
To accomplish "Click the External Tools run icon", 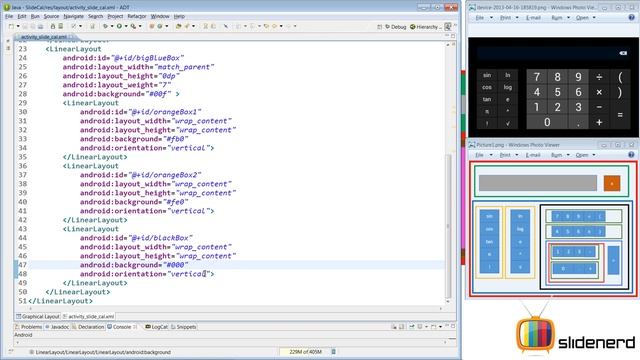I will point(133,27).
